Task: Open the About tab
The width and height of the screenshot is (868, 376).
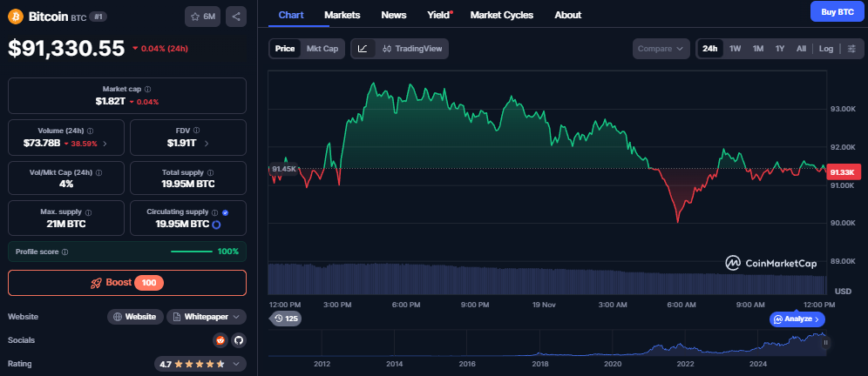Action: [567, 15]
